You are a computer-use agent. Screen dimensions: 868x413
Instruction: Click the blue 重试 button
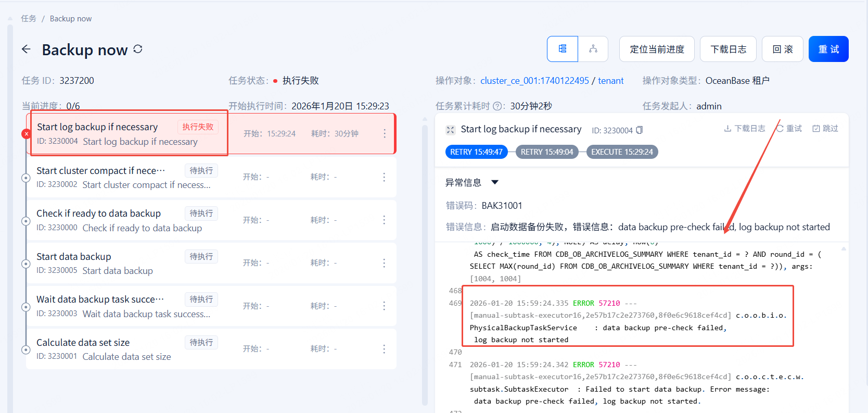828,49
